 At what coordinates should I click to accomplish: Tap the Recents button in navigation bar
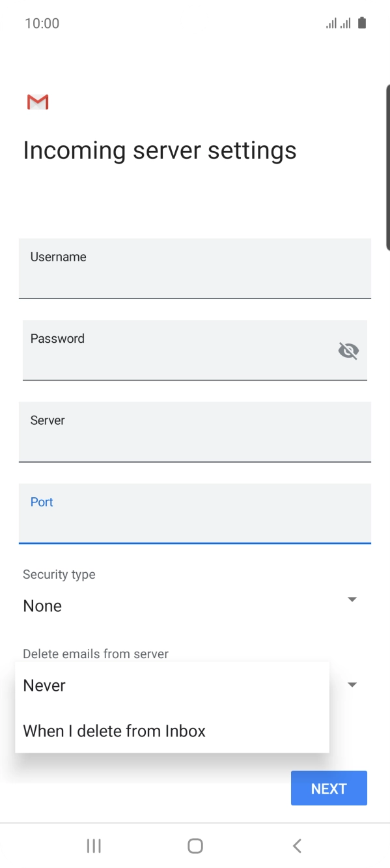point(94,845)
